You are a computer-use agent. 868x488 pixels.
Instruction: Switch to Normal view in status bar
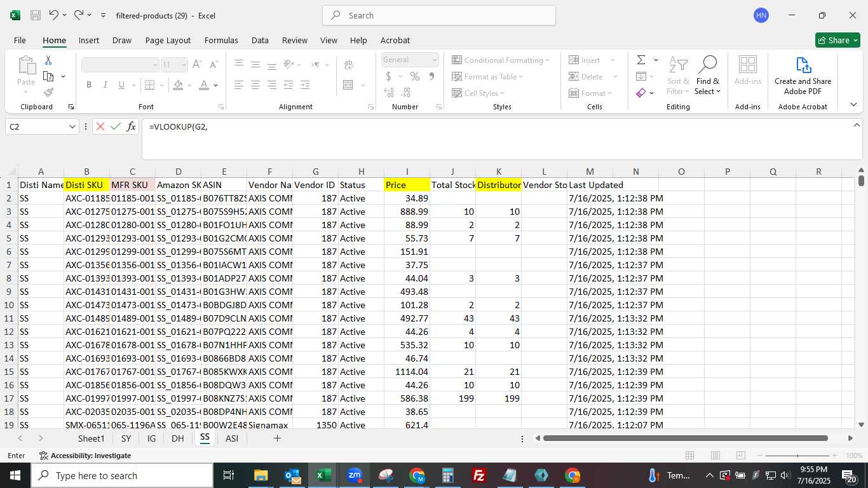[x=689, y=456]
